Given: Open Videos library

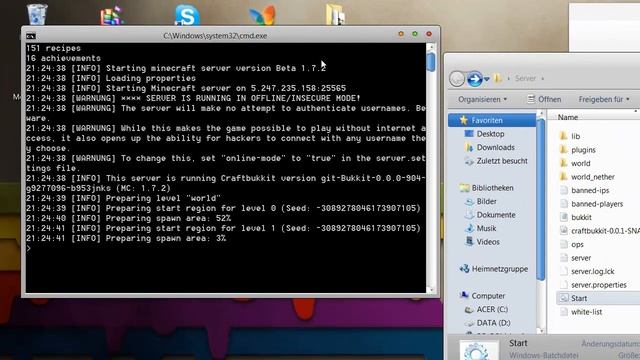Looking at the screenshot, I should [488, 242].
